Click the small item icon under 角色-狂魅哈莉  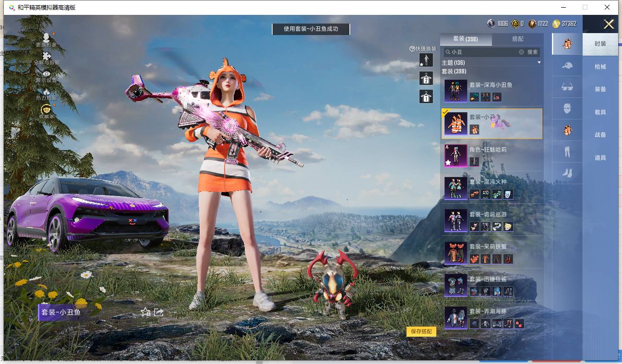tap(474, 162)
